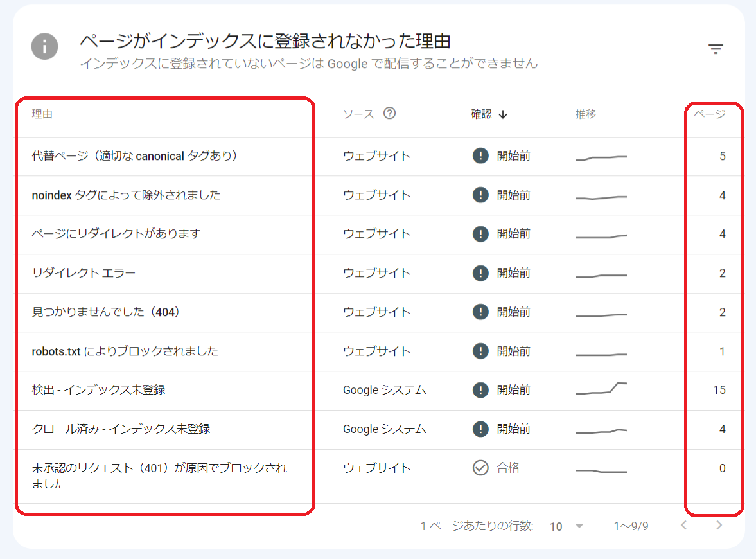
Task: Open 代替ページ(適切な canonical タグあり)row
Action: point(378,156)
